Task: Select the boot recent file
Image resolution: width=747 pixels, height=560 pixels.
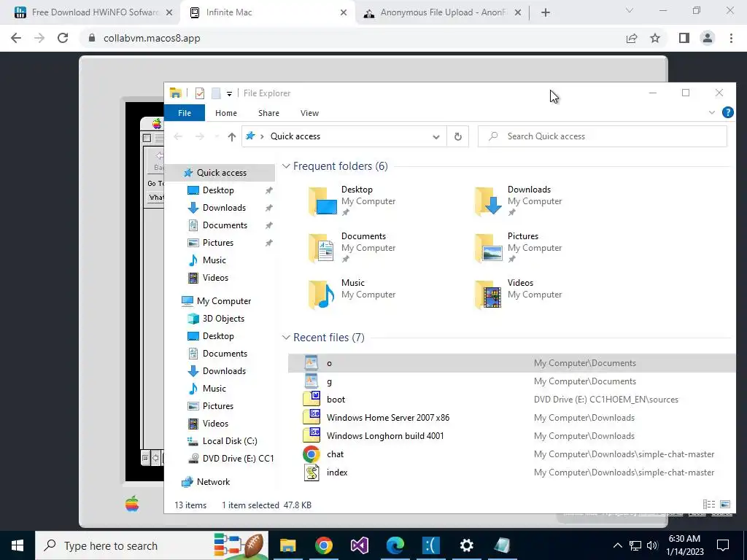Action: pos(511,400)
